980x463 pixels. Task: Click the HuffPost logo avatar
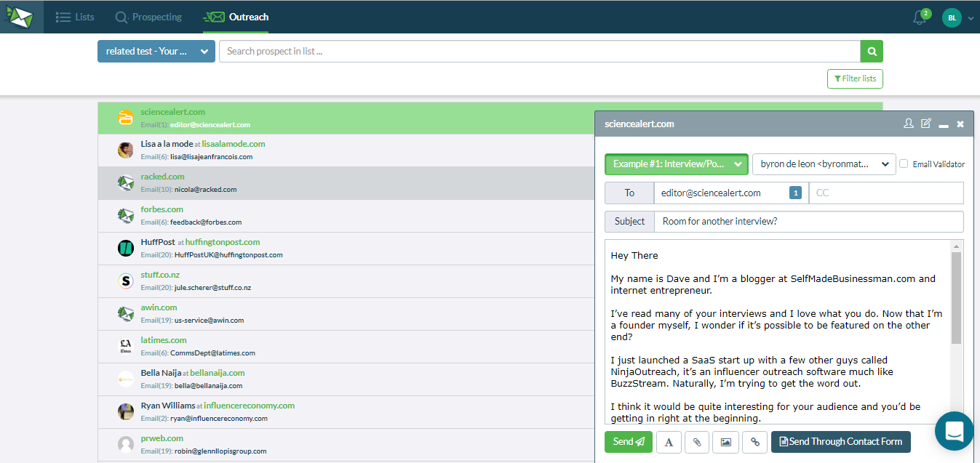click(126, 248)
